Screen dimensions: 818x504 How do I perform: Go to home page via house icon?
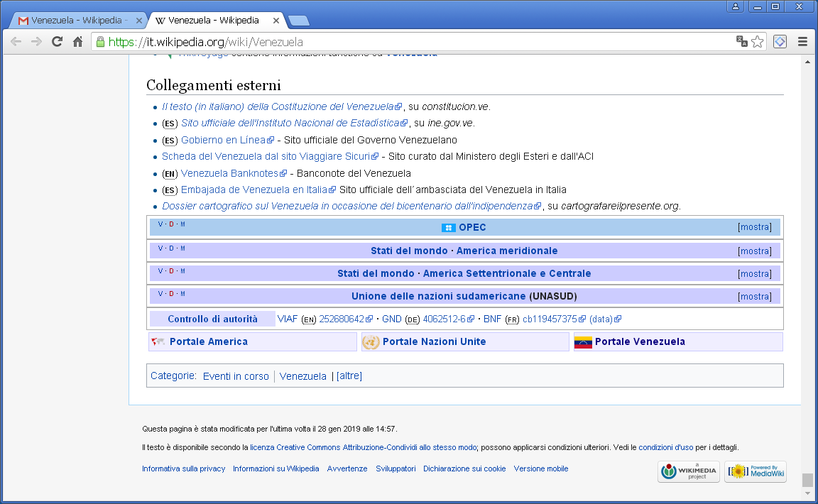coord(78,42)
